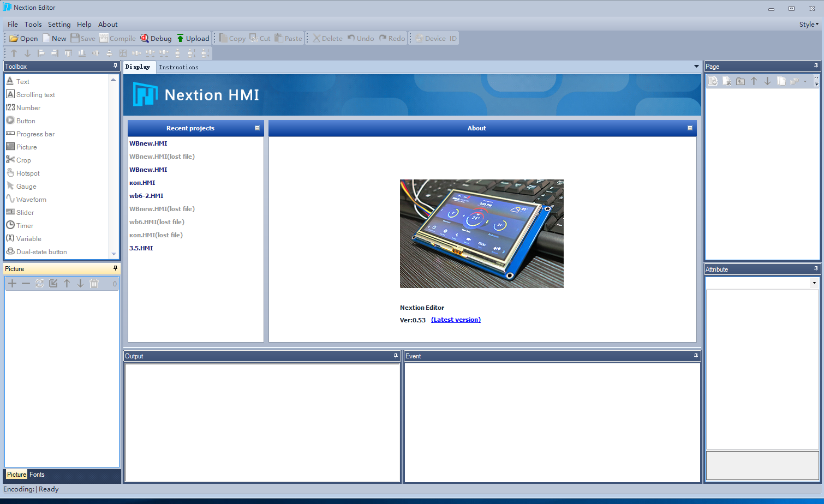824x504 pixels.
Task: Open the Setting menu
Action: [x=59, y=25]
